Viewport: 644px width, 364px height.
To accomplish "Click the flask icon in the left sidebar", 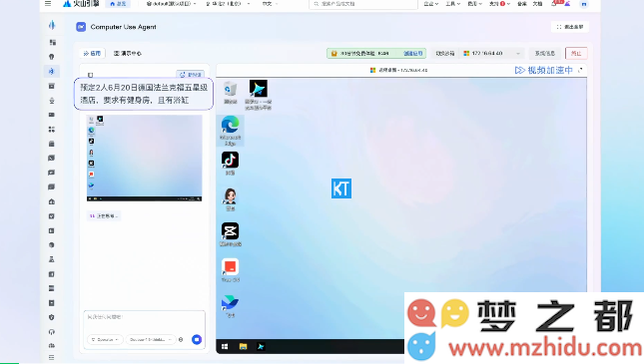I will click(52, 259).
